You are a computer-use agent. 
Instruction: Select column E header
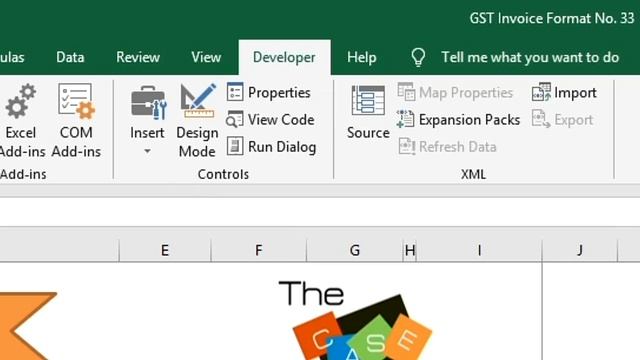165,250
